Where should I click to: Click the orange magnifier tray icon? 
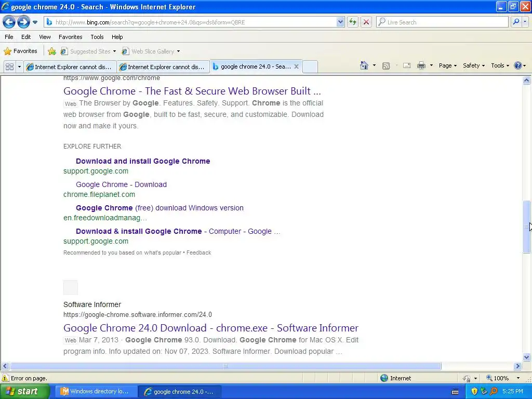[494, 392]
